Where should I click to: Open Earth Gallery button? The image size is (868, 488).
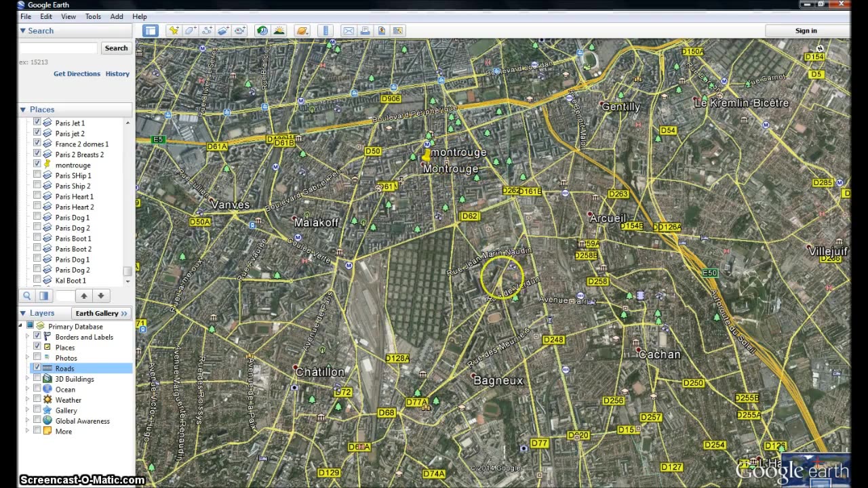(x=102, y=313)
